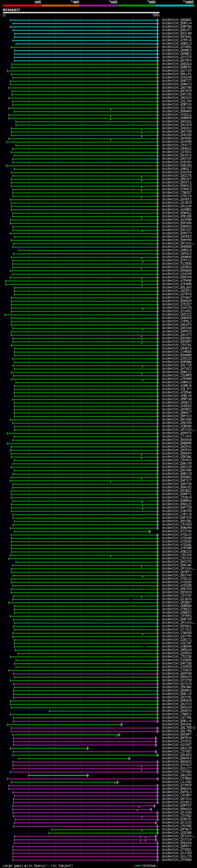This screenshot has width=197, height=868.
Task: Select hit label UniRef100_Q41150
Action: coord(177,775)
